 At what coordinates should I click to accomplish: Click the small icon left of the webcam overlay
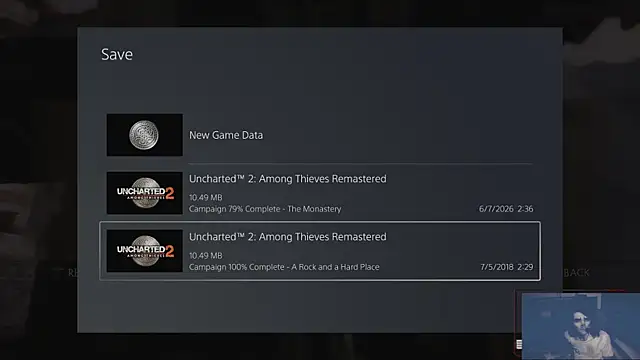tap(519, 344)
